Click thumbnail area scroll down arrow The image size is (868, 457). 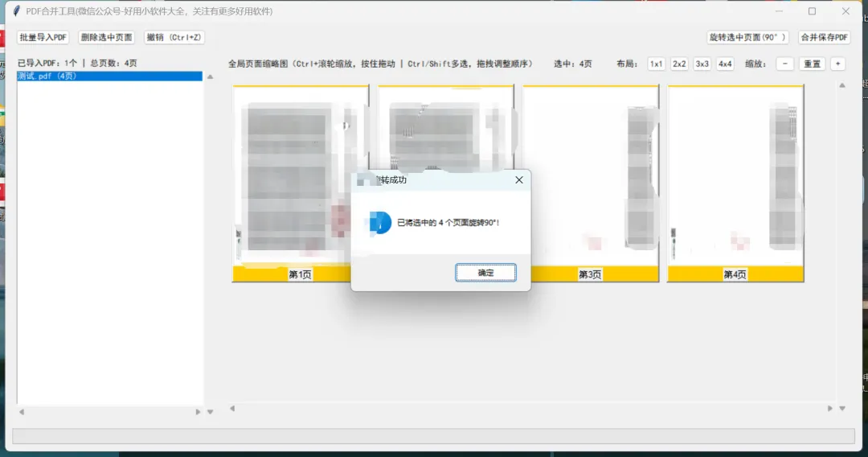[x=842, y=408]
